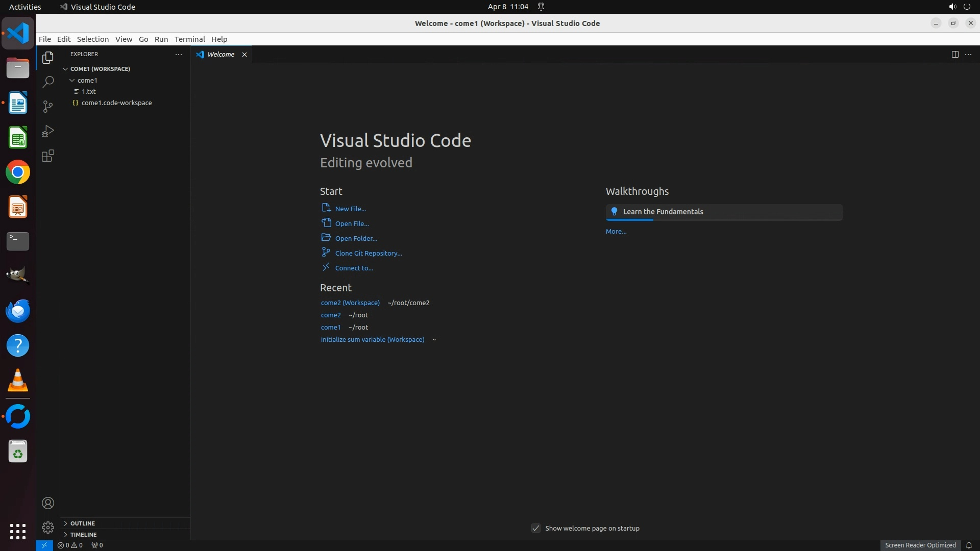The width and height of the screenshot is (980, 551).
Task: Click the Split Editor Right icon
Action: click(954, 55)
